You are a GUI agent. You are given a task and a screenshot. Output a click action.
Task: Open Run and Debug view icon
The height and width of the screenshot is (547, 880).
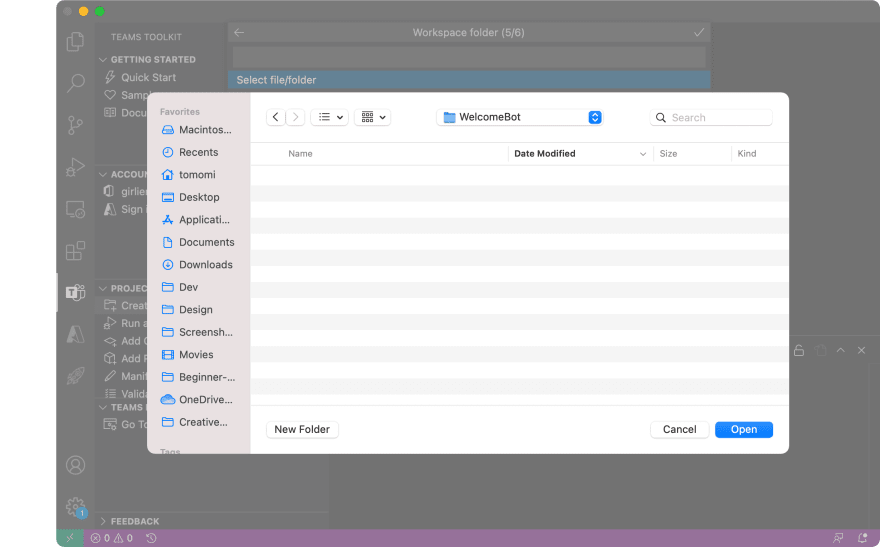75,167
